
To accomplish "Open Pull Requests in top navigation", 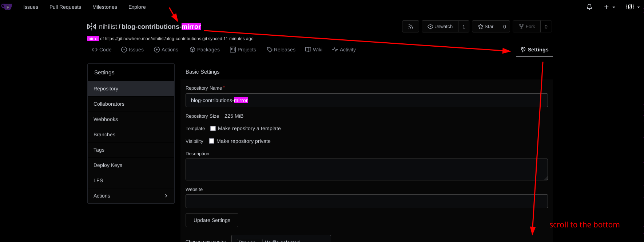I will (65, 7).
